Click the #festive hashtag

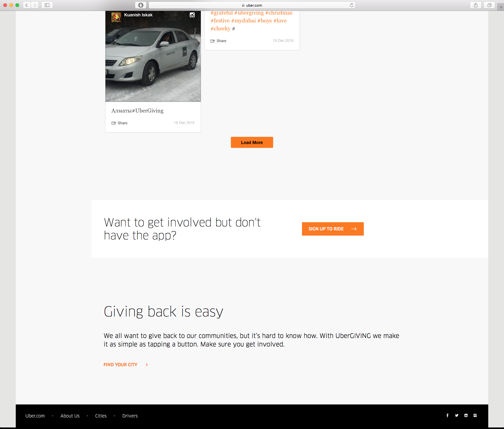click(x=220, y=21)
